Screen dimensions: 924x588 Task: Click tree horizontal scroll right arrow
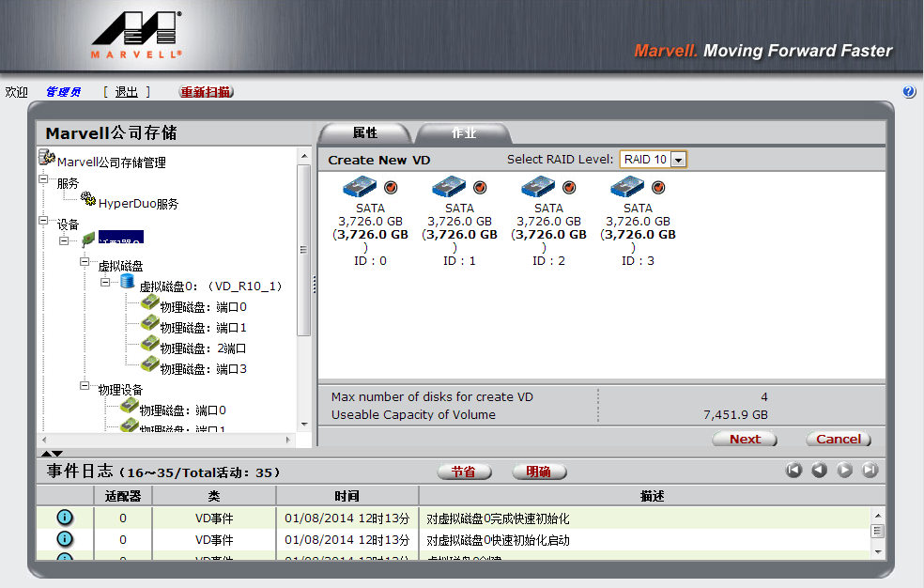(x=287, y=440)
